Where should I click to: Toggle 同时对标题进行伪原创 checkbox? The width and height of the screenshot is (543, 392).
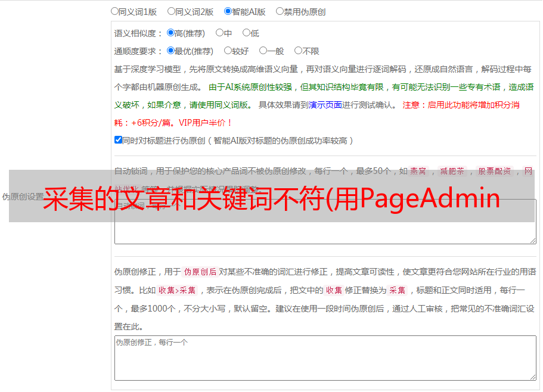point(118,140)
